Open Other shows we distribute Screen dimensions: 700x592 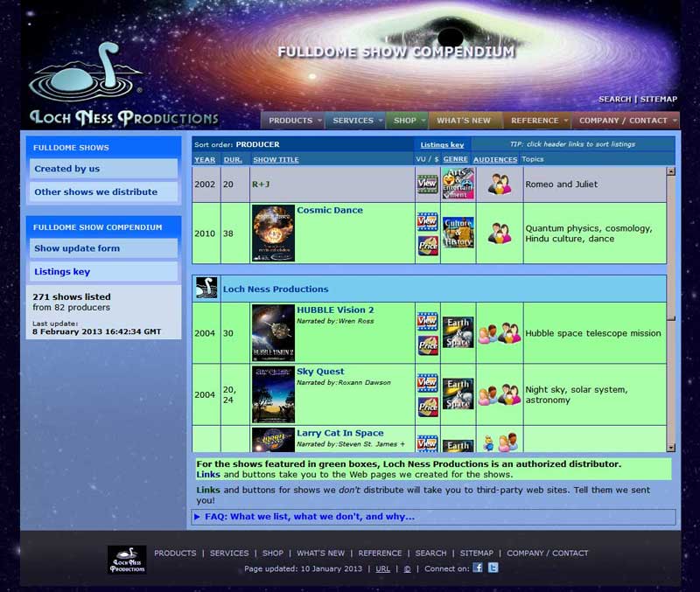click(x=103, y=192)
